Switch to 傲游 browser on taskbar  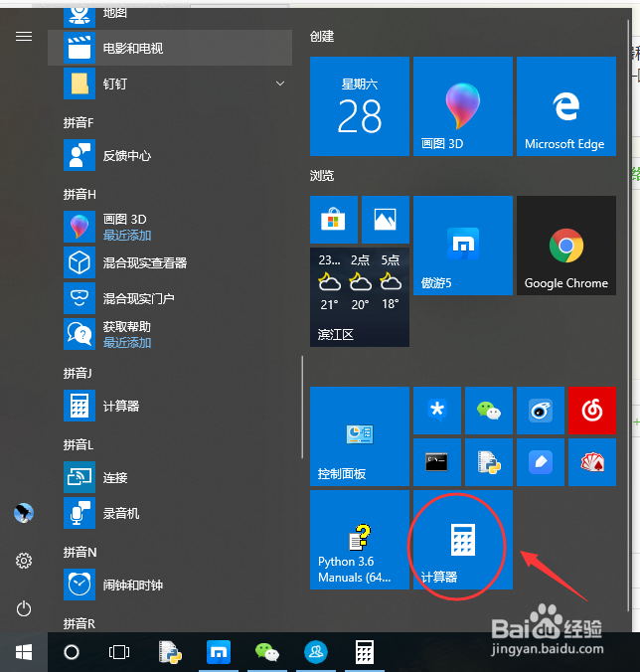(x=219, y=652)
